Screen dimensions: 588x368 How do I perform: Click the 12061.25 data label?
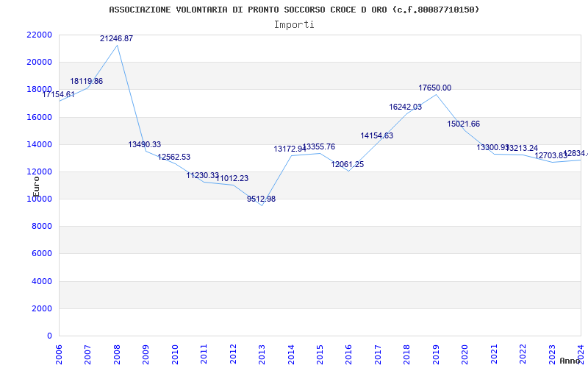click(347, 164)
